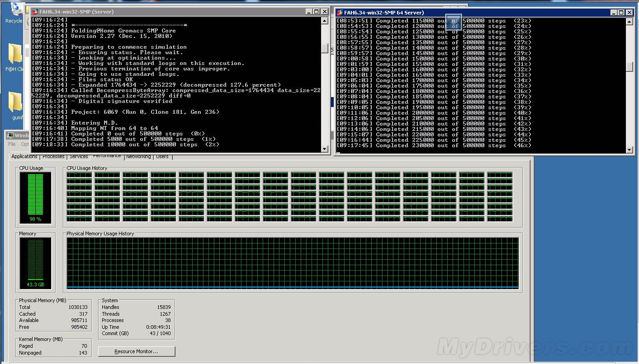Viewport: 639px width, 364px height.
Task: Click scrollbar thumb in SMP 64 Server console
Action: pyautogui.click(x=630, y=66)
